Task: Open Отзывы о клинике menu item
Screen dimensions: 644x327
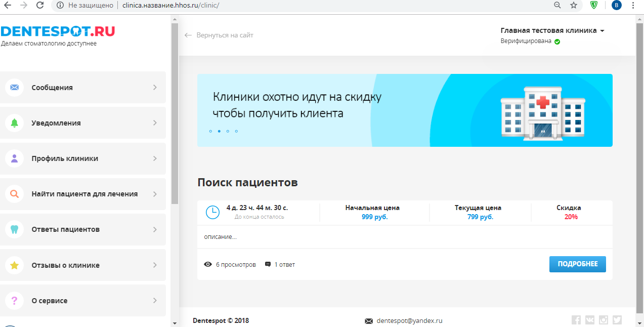Action: click(83, 265)
